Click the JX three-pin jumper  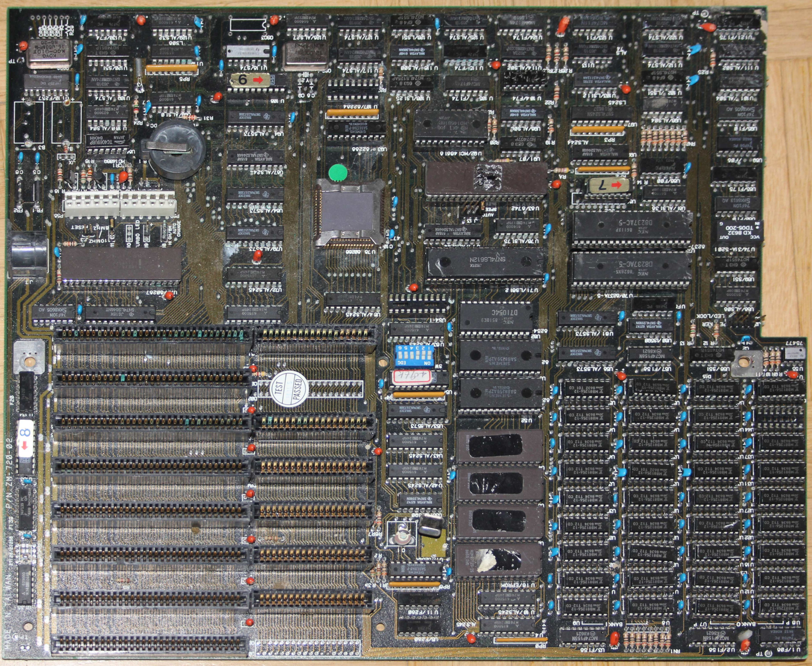66,157
